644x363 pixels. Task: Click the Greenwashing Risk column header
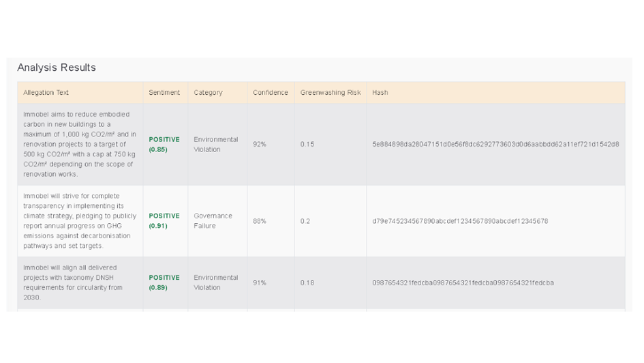tap(331, 93)
